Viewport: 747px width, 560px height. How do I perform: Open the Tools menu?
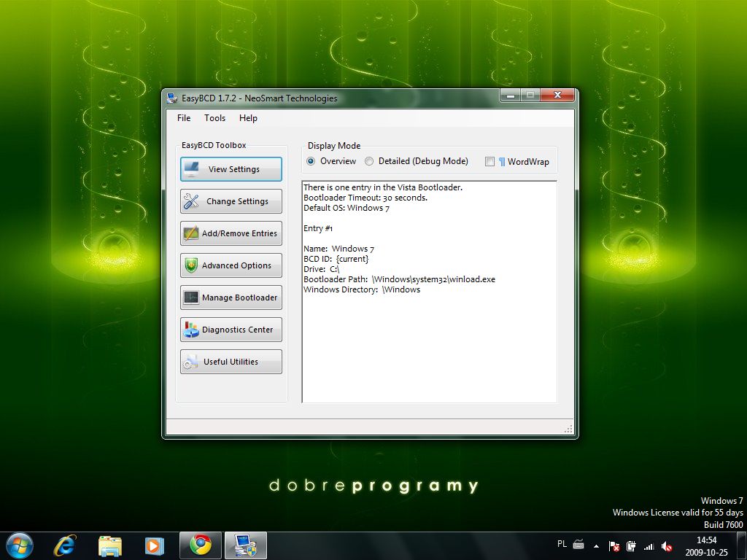pyautogui.click(x=214, y=118)
